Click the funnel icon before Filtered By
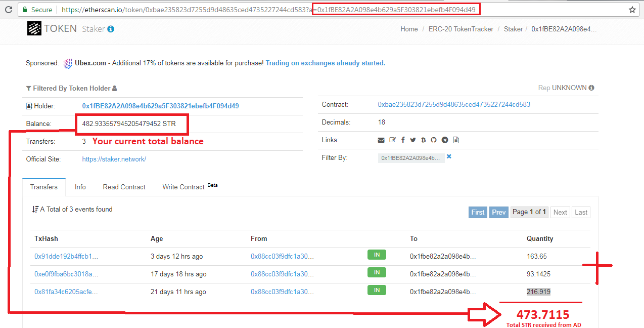 pyautogui.click(x=28, y=88)
